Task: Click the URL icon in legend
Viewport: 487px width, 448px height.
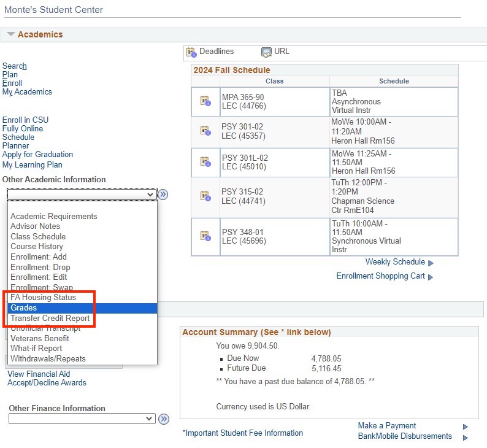Action: (266, 52)
